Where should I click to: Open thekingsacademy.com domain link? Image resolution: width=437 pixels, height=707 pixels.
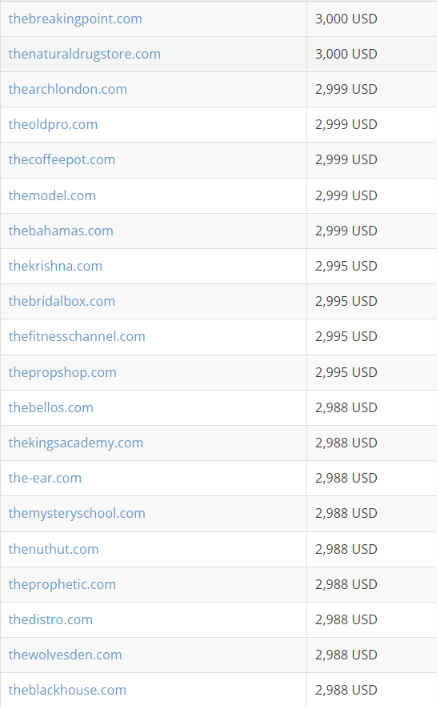tap(76, 443)
